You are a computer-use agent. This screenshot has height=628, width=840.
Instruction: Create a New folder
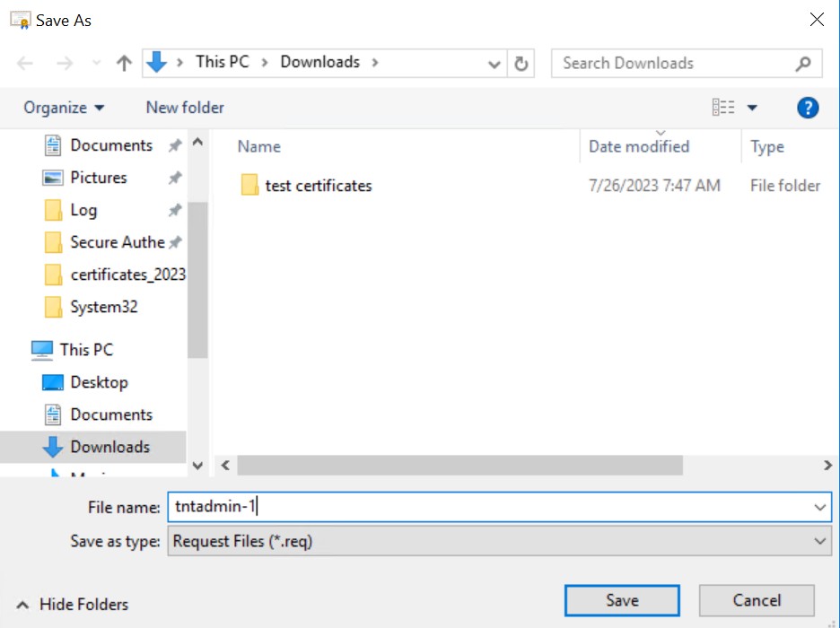coord(185,108)
